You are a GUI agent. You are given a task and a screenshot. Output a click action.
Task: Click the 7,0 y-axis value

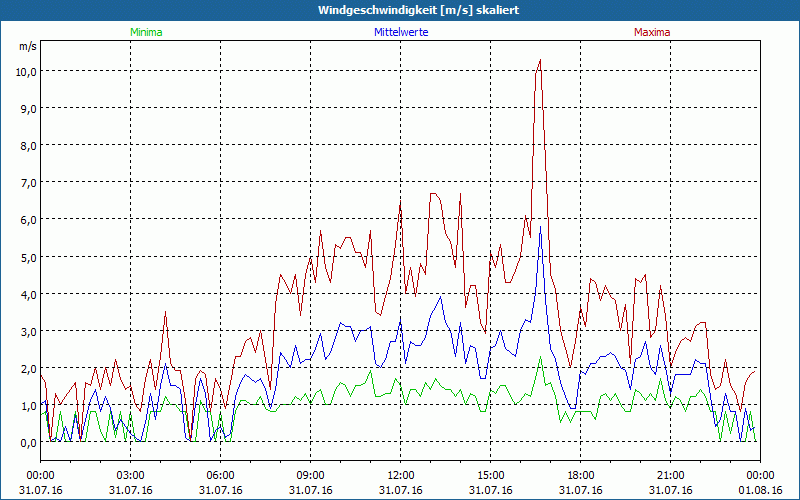[29, 183]
